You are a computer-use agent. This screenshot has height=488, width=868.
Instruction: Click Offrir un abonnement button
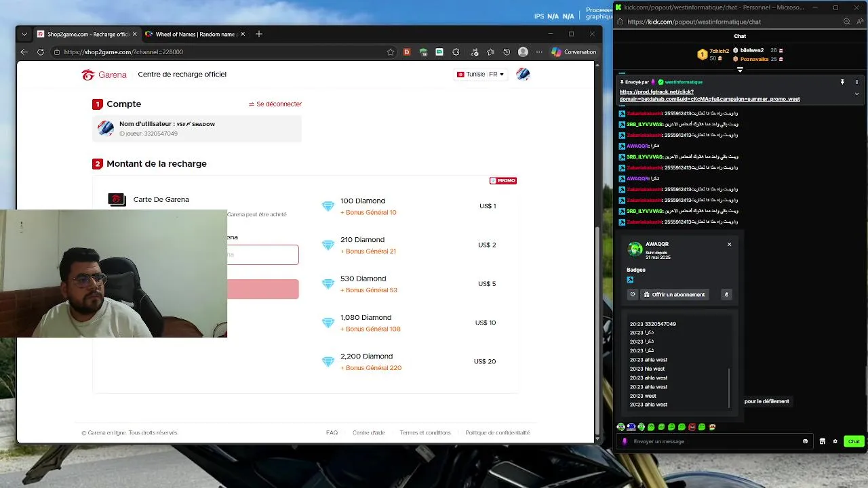[x=674, y=294]
